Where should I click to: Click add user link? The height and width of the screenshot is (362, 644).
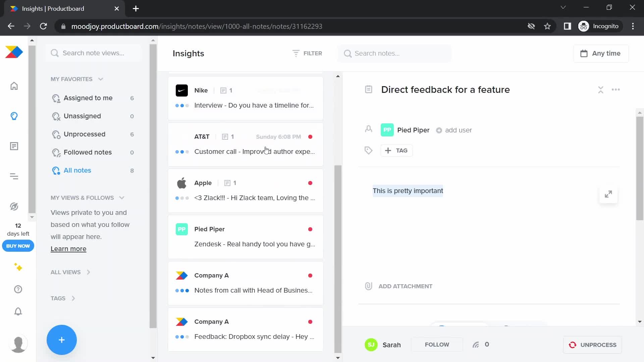point(454,130)
